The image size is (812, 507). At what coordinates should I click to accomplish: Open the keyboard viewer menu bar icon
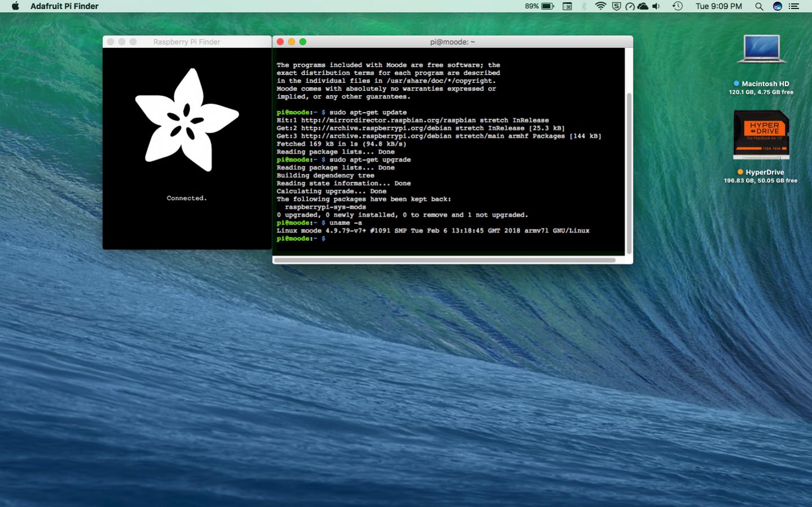[567, 6]
